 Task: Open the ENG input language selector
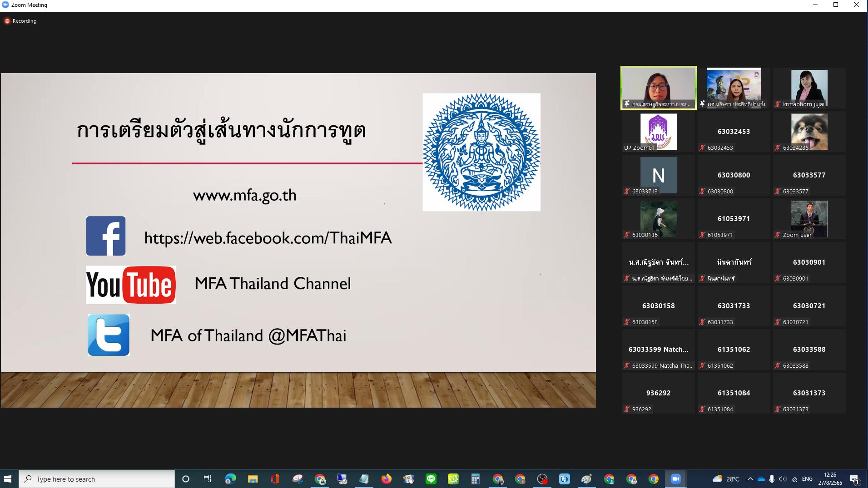[x=807, y=479]
